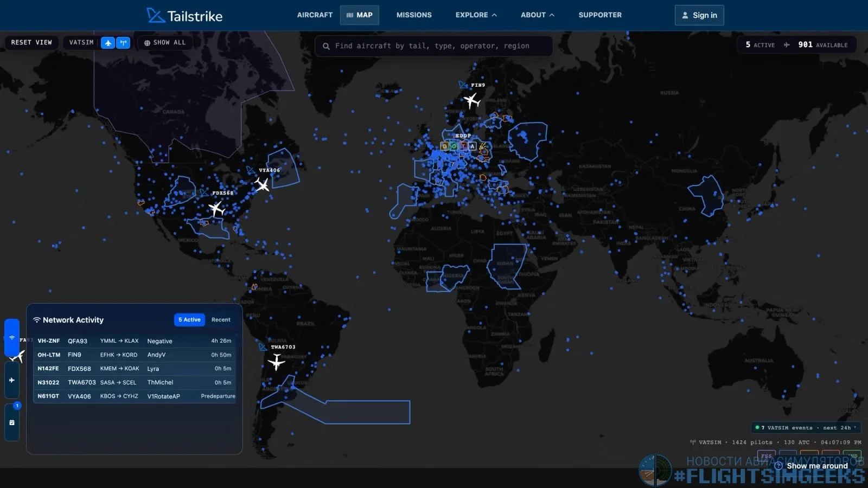
Task: Select the N31022 TWA6703 flight row
Action: coord(134,382)
